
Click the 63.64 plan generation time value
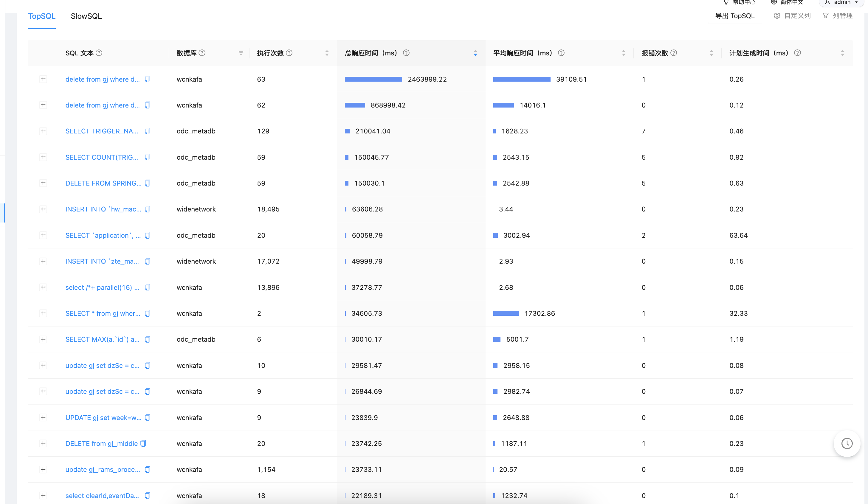point(739,236)
